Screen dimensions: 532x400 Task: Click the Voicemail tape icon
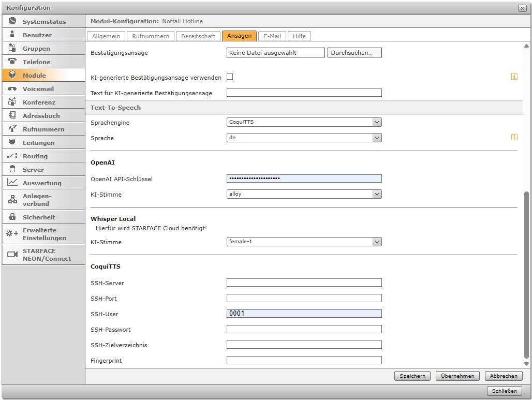tap(12, 89)
